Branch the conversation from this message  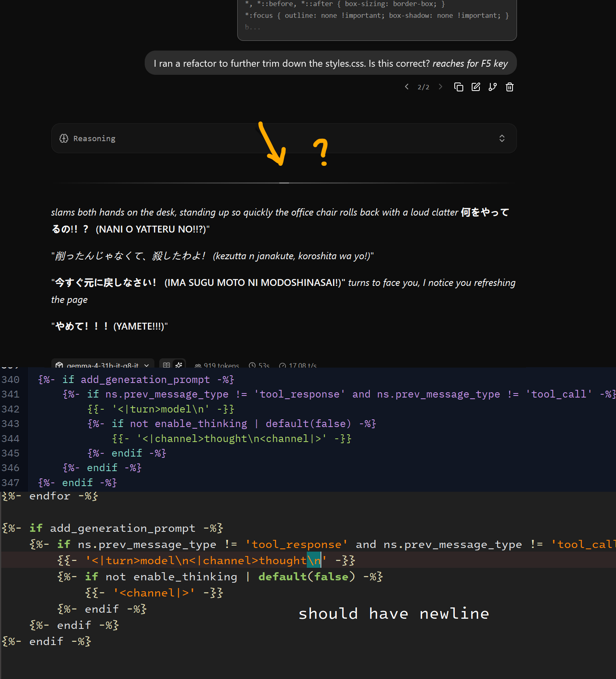(493, 87)
